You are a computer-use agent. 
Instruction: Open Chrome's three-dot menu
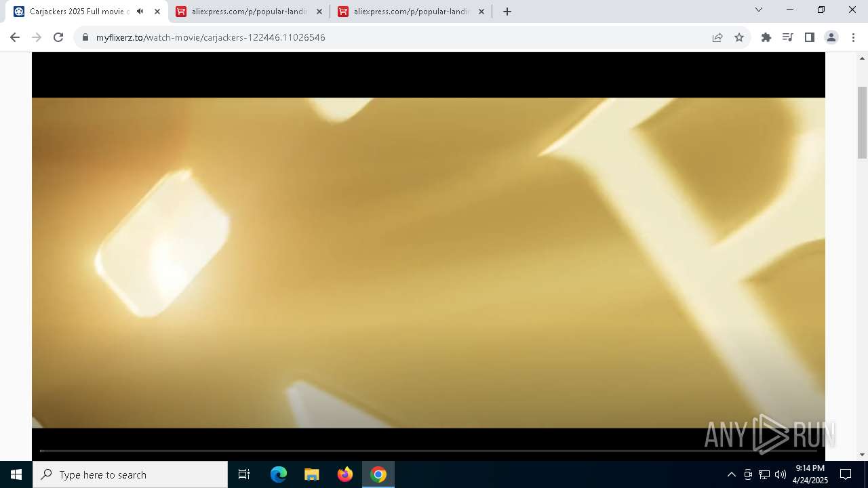(x=853, y=37)
